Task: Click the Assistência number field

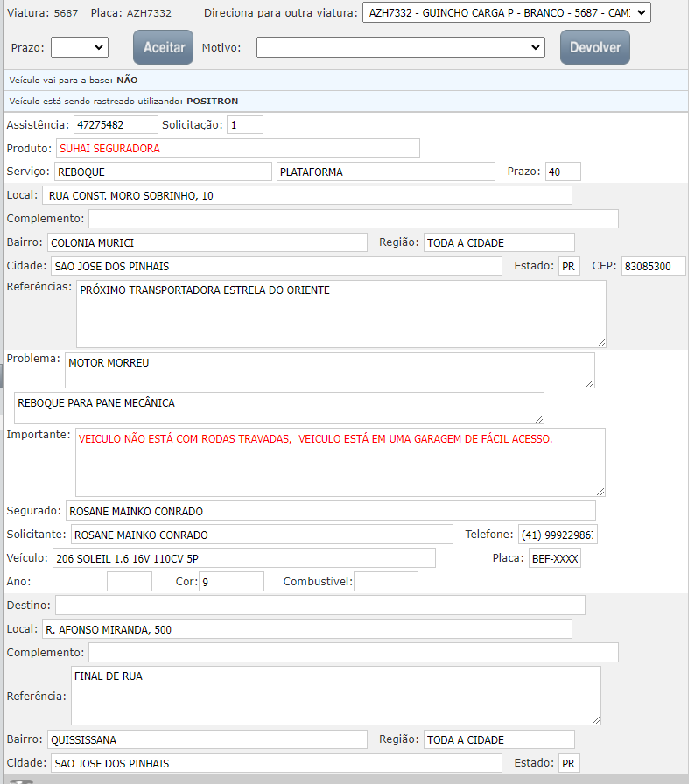Action: [115, 125]
